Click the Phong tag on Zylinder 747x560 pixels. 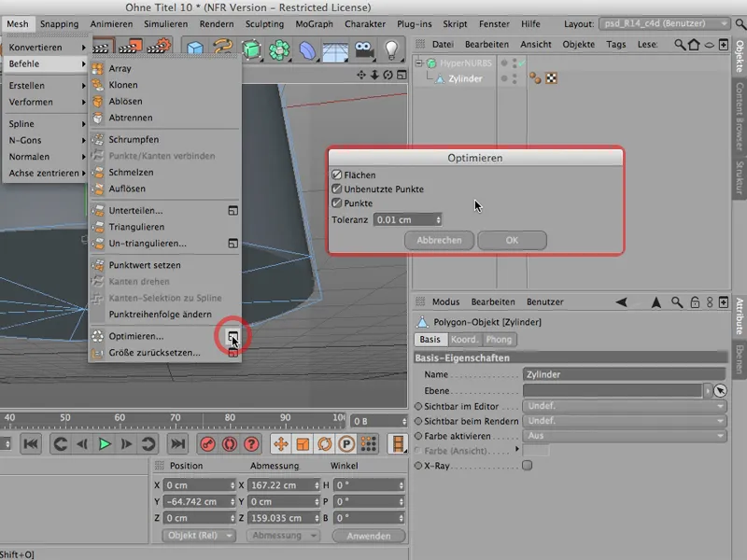click(535, 78)
